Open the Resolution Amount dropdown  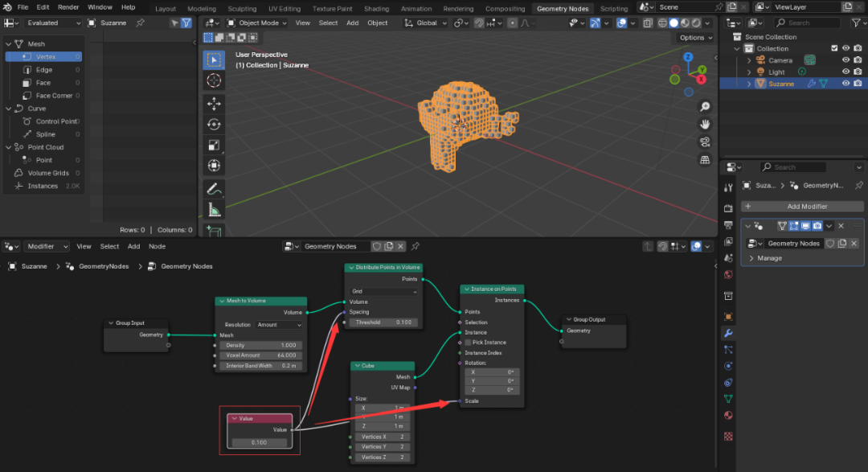tap(279, 325)
